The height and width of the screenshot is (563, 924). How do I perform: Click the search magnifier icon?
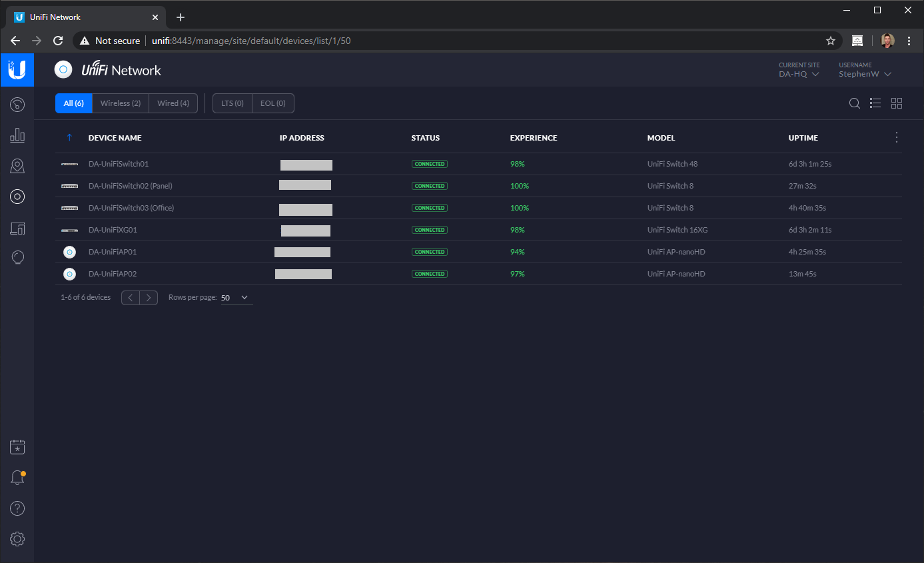(x=854, y=103)
